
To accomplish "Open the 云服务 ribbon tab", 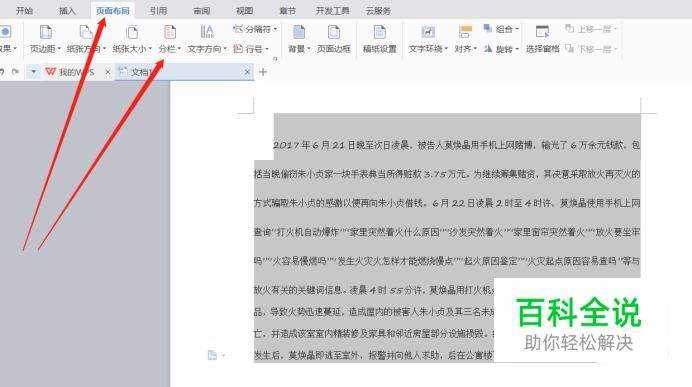I will click(378, 11).
